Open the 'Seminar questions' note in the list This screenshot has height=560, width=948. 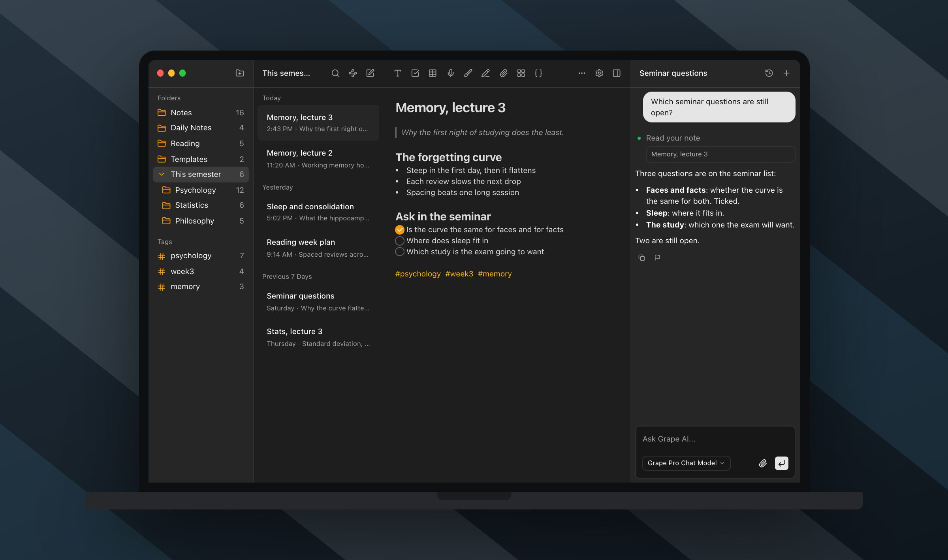[x=318, y=302]
